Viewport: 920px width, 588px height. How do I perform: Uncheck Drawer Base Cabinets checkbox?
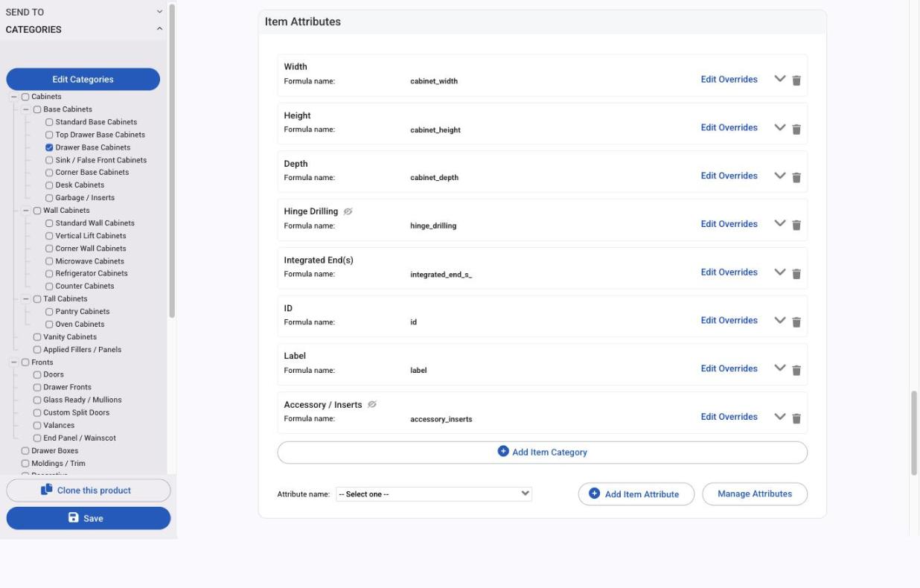click(x=49, y=147)
